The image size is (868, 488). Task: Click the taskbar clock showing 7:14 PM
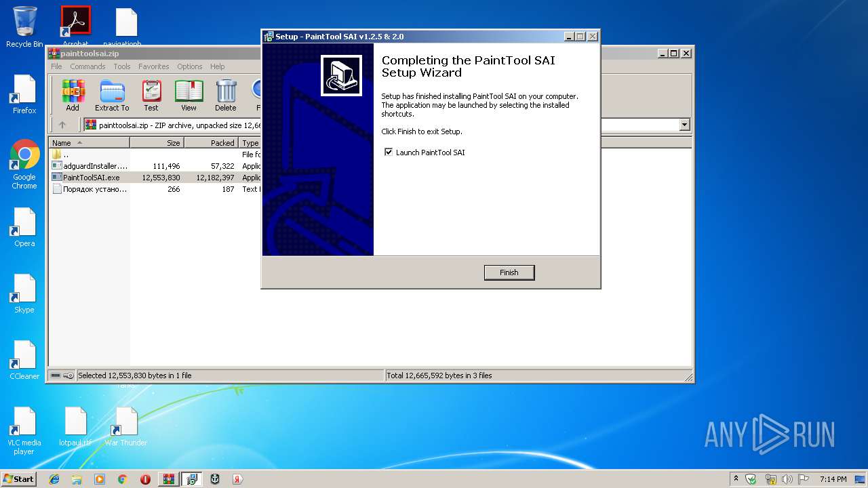(x=833, y=479)
